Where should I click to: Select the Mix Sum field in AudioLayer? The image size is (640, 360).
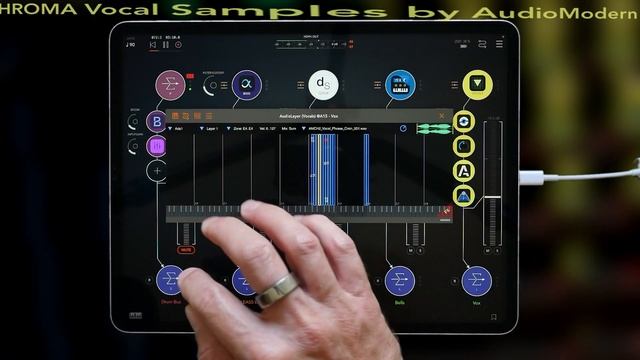[x=289, y=129]
